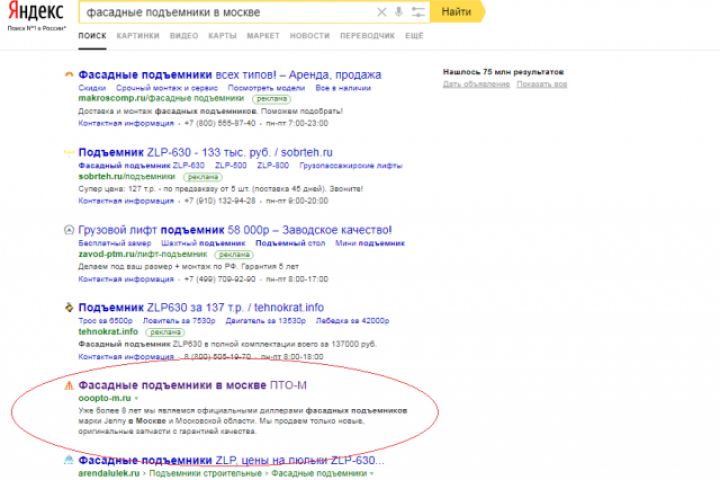Click 'Фасадный подъемник ZLP-630' sitelink
This screenshot has width=720, height=480.
(141, 165)
